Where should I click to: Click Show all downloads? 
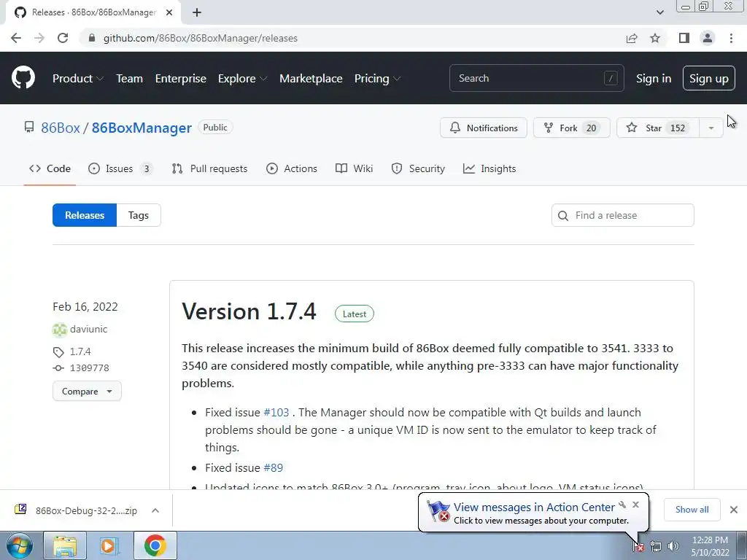click(692, 510)
